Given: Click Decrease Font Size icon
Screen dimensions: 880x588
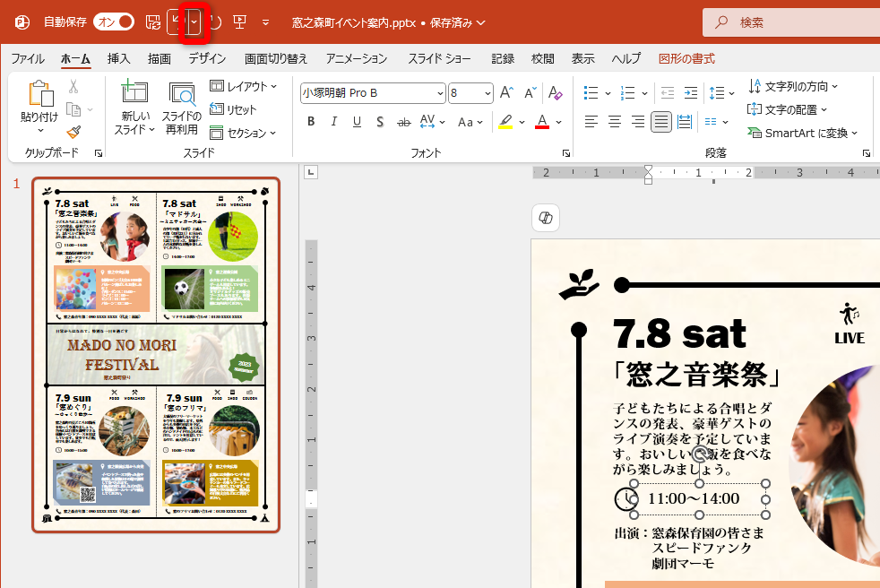Looking at the screenshot, I should (531, 92).
